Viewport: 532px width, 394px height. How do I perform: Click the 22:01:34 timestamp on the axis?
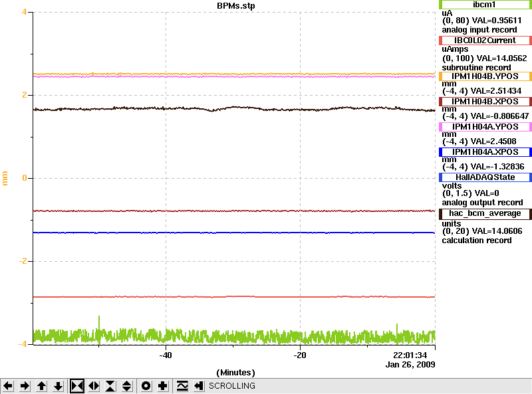[410, 355]
